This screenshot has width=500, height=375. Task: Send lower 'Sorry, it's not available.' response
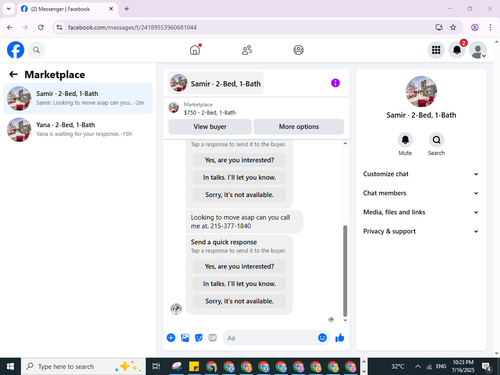click(x=239, y=301)
